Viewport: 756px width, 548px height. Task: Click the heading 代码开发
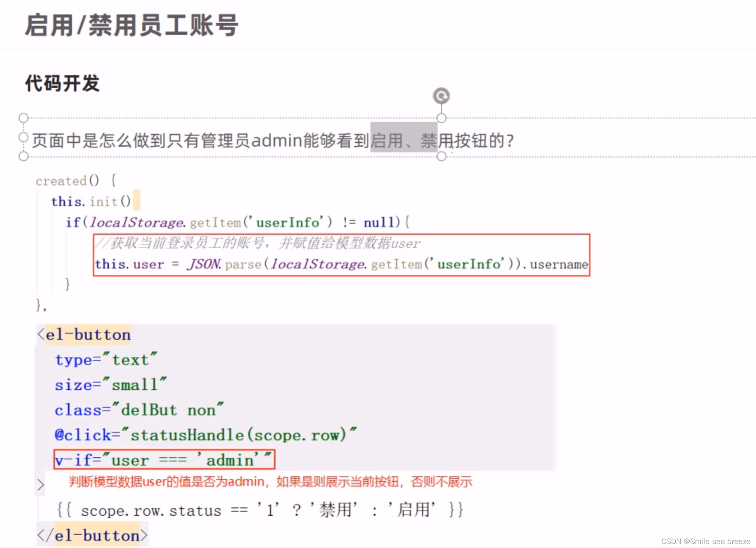[62, 84]
